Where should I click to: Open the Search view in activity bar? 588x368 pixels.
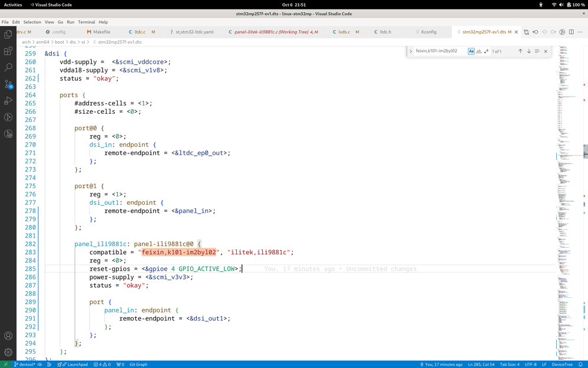8,68
